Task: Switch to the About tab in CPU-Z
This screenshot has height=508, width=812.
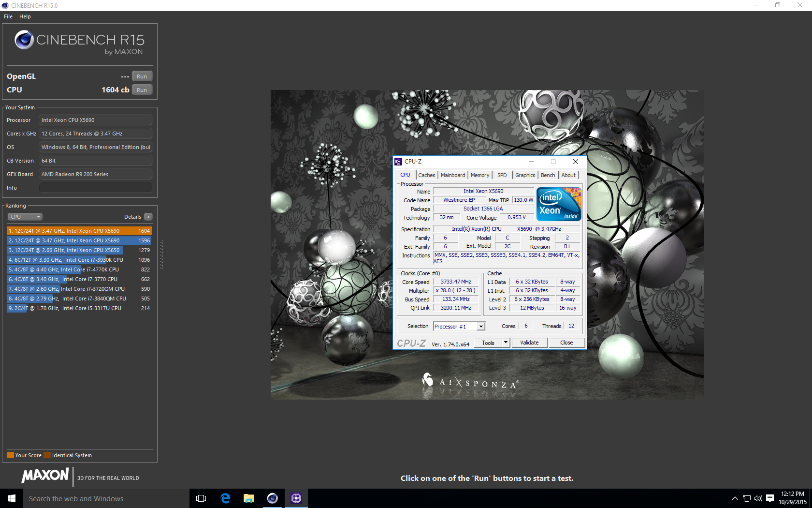Action: pyautogui.click(x=568, y=175)
